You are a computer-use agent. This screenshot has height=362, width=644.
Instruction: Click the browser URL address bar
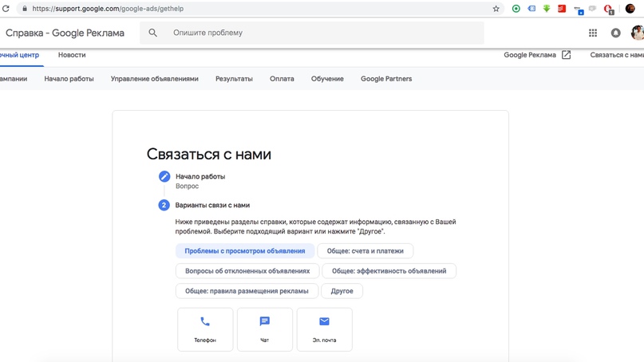pyautogui.click(x=259, y=9)
